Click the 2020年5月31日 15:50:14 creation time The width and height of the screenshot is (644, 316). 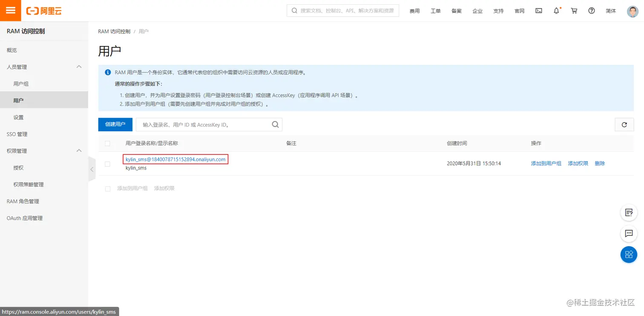[474, 163]
